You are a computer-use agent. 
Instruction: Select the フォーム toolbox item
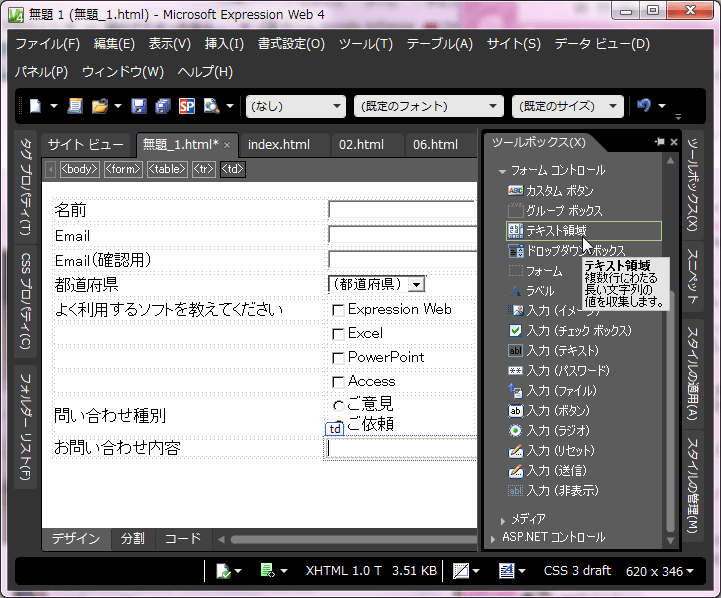pyautogui.click(x=544, y=271)
